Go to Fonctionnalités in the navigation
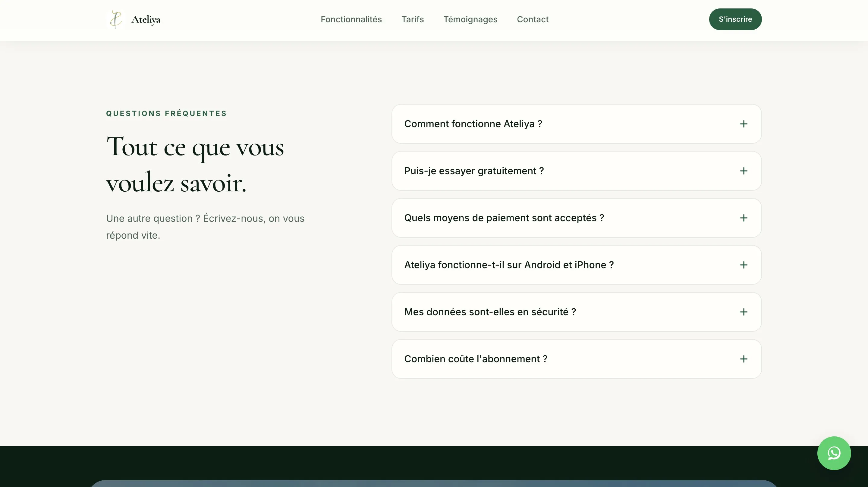868x487 pixels. click(351, 19)
